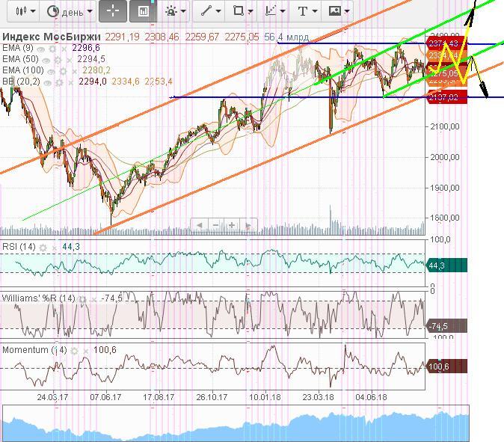504x442 pixels.
Task: Expand the 'день' timeframe dropdown
Action: point(70,11)
